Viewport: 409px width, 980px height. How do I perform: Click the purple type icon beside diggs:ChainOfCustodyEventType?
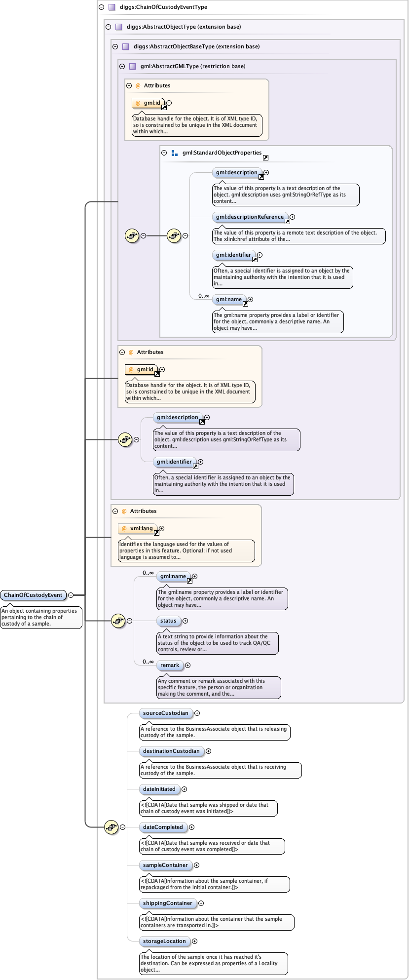click(x=112, y=7)
